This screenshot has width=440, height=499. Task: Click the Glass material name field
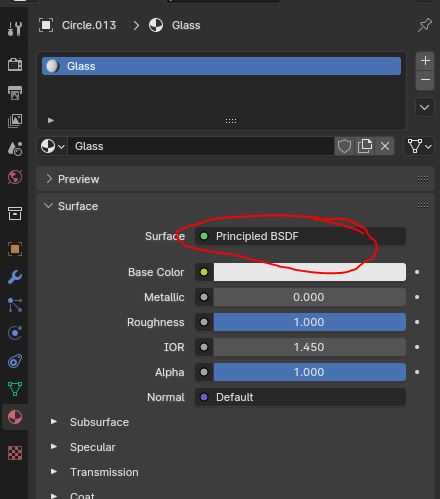(201, 146)
